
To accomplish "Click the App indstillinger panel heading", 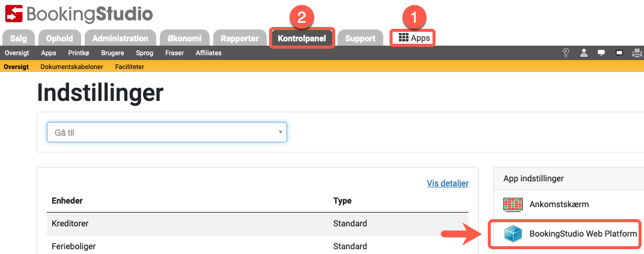I will point(533,178).
